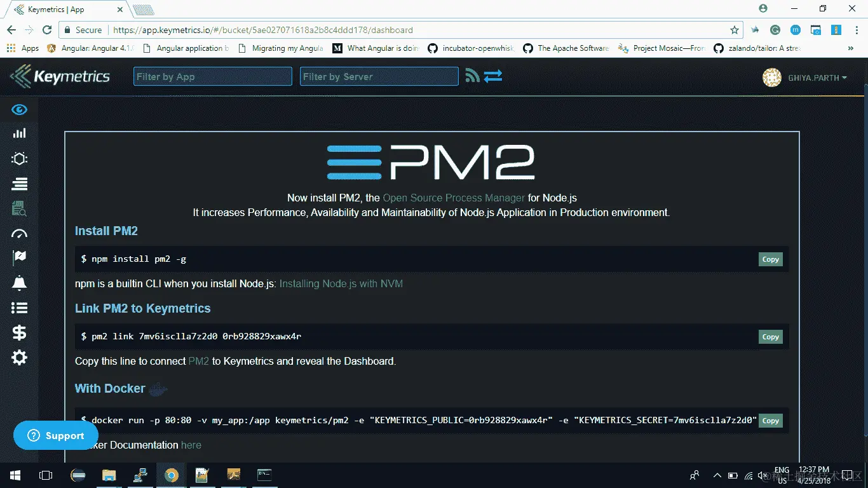Image resolution: width=868 pixels, height=488 pixels.
Task: Reload the page
Action: tap(47, 30)
